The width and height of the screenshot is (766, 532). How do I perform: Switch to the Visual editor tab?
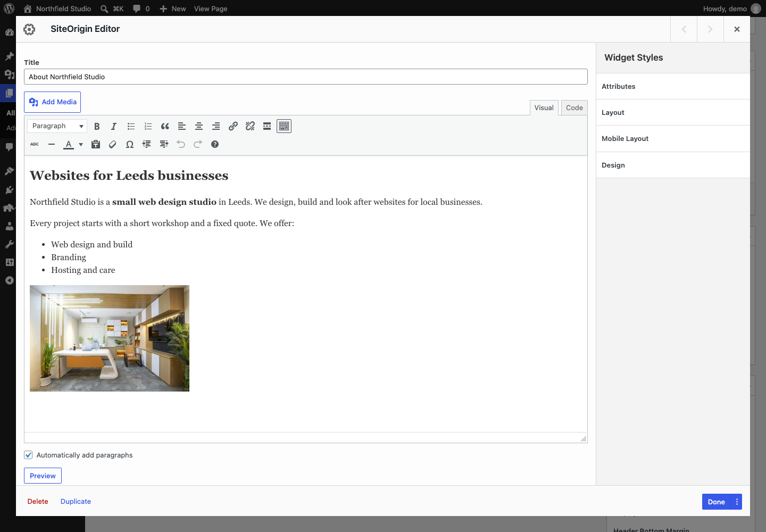pyautogui.click(x=544, y=107)
